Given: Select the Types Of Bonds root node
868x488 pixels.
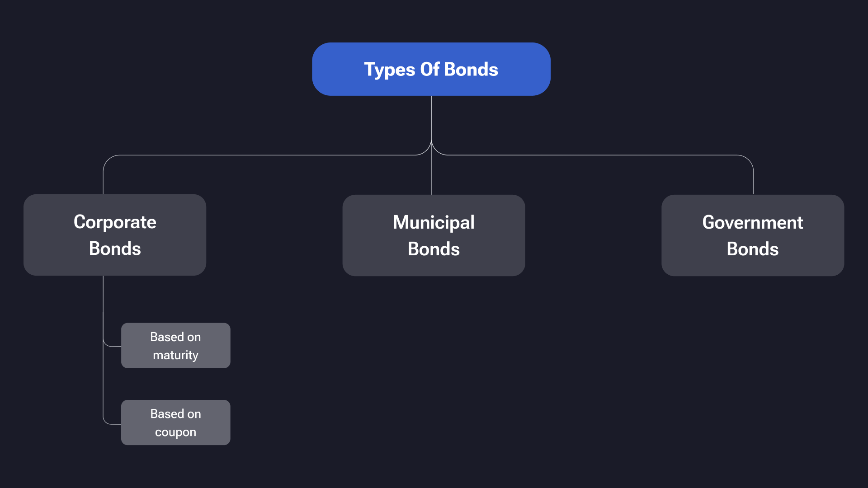Looking at the screenshot, I should click(x=431, y=69).
